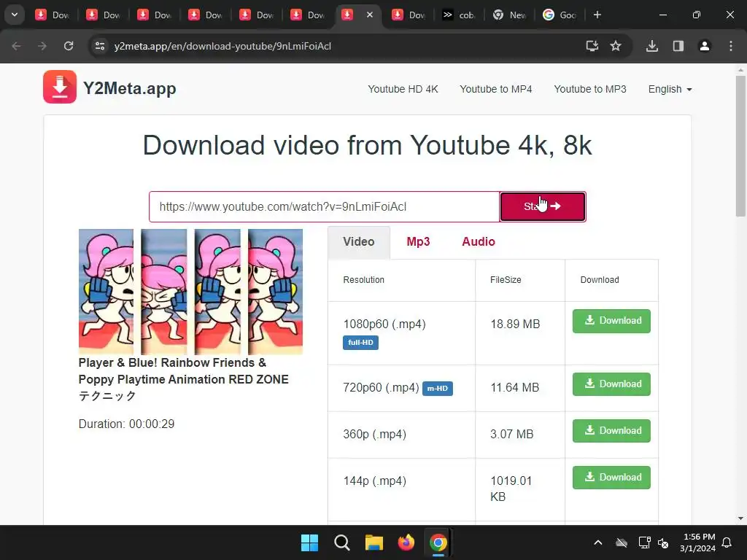Open Chrome three-dot menu

730,46
